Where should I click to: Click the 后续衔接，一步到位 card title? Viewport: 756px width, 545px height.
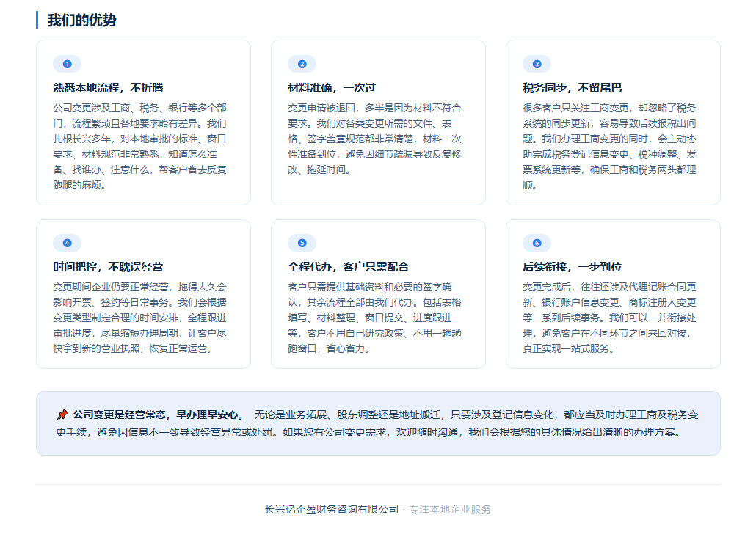573,267
